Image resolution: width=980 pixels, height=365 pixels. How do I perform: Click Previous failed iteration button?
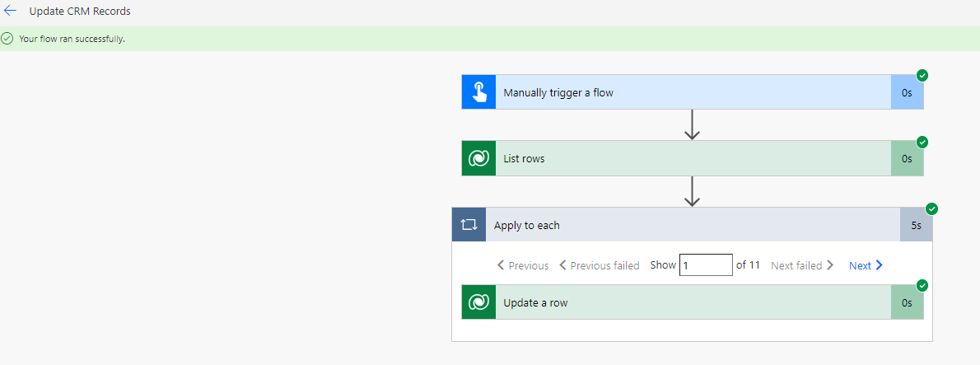pyautogui.click(x=599, y=265)
